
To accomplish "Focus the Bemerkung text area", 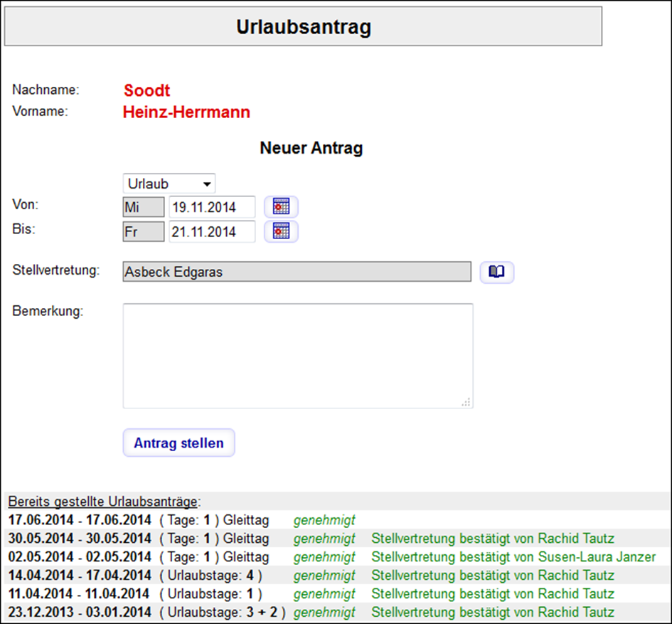I will (298, 356).
